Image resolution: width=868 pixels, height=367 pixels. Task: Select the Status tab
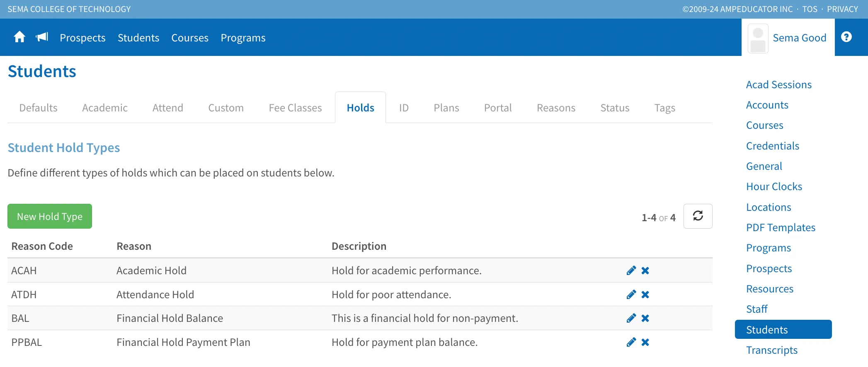[x=615, y=108]
